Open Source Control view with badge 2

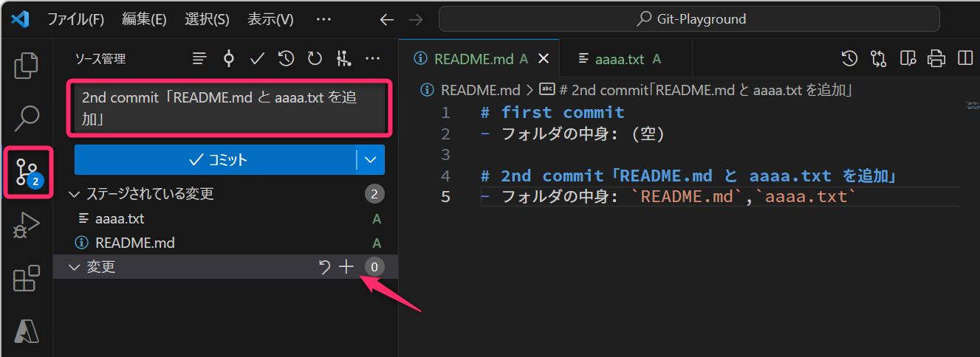pyautogui.click(x=27, y=171)
